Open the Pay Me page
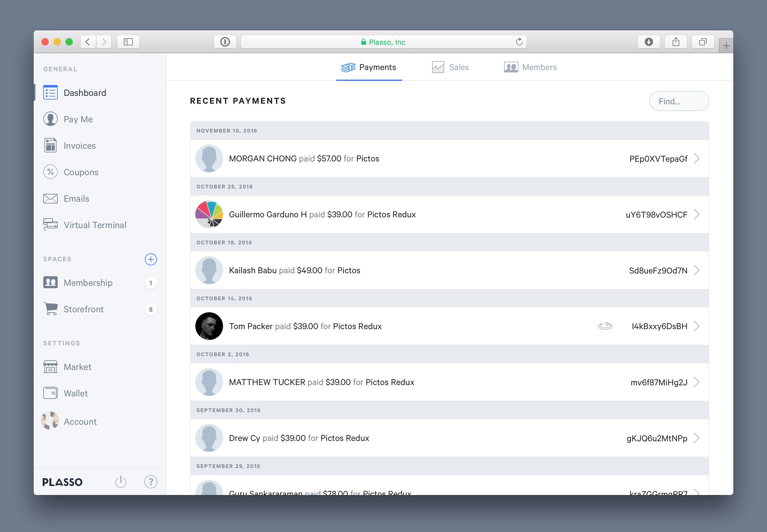767x532 pixels. (x=78, y=119)
